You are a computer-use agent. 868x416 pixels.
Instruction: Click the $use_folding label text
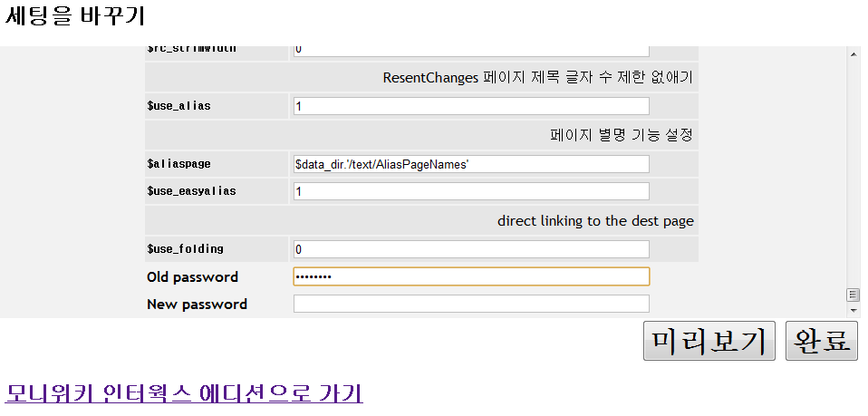click(x=185, y=248)
